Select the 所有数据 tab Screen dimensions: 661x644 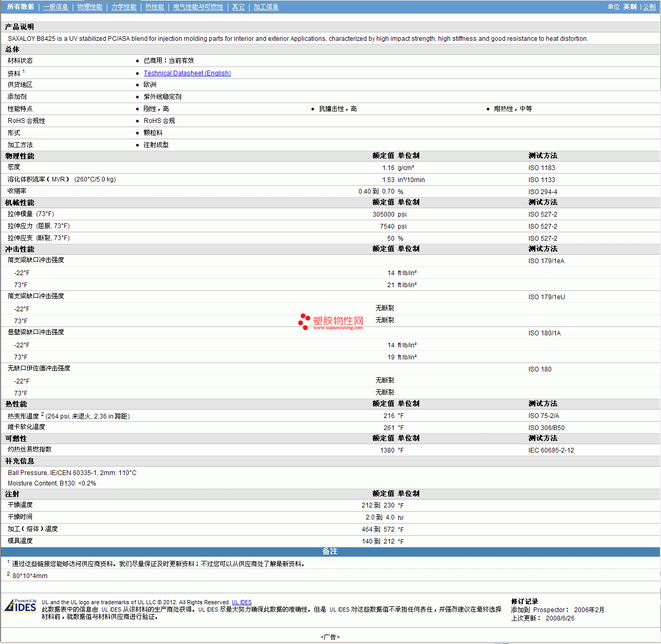point(20,7)
